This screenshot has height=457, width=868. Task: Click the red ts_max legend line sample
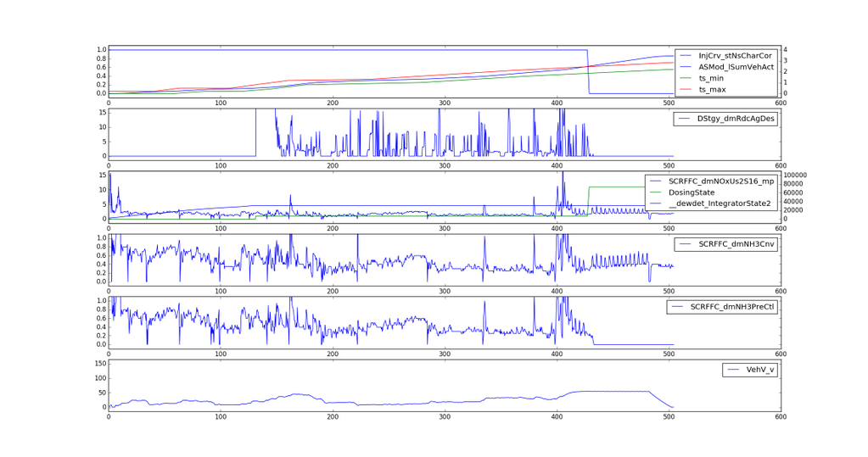[x=686, y=89]
